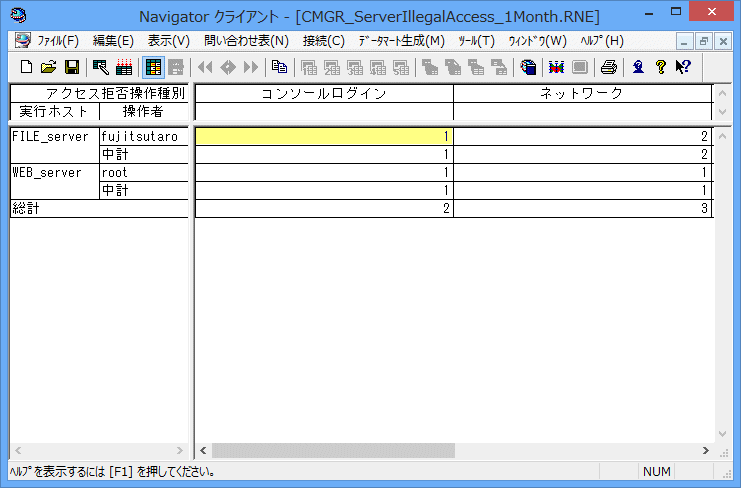Click the clapperboard icon in the toolbar
This screenshot has width=741, height=488.
(124, 67)
